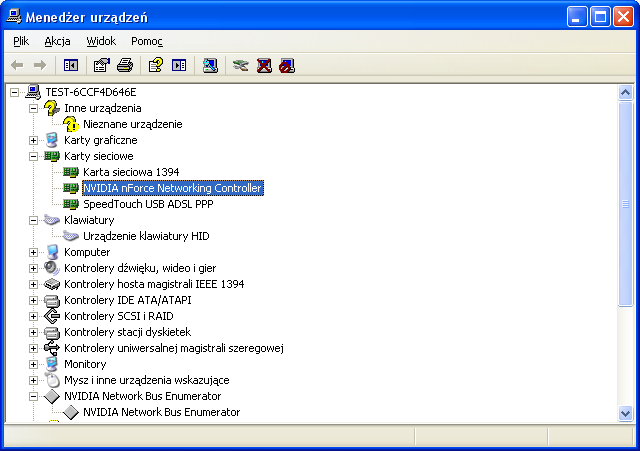Expand Kontrolery stacji dyskietek
The image size is (640, 451).
33,332
